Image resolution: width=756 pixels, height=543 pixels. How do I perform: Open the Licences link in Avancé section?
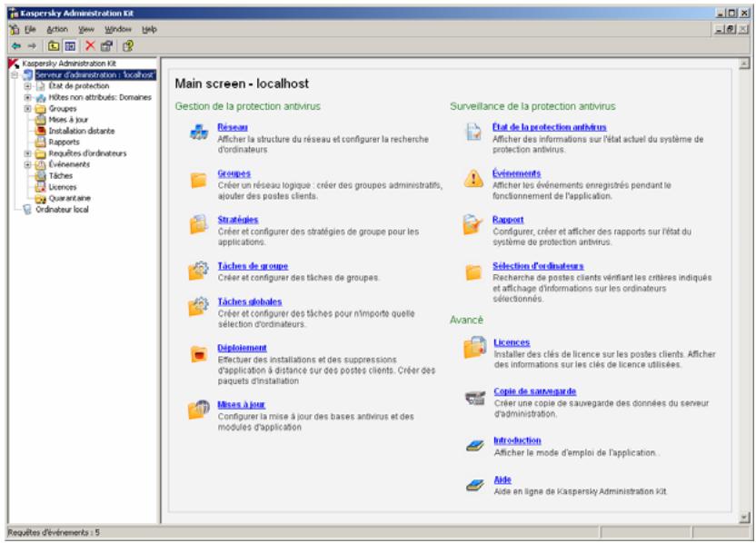tap(512, 342)
